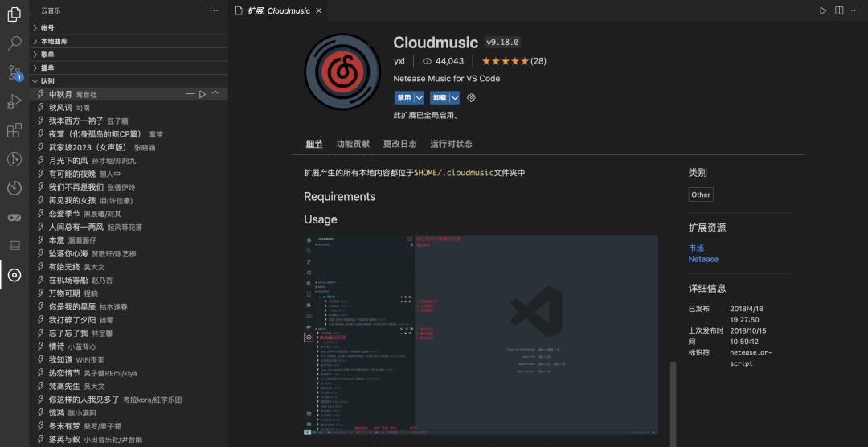Image resolution: width=868 pixels, height=447 pixels.
Task: Collapse the 队列 section
Action: pyautogui.click(x=47, y=81)
